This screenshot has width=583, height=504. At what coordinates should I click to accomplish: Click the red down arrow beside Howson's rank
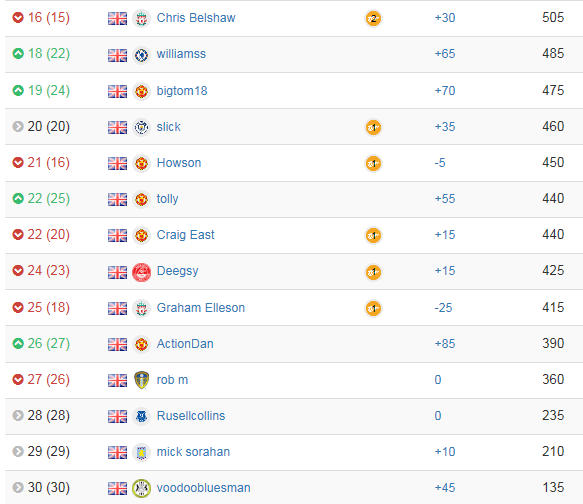pyautogui.click(x=18, y=162)
